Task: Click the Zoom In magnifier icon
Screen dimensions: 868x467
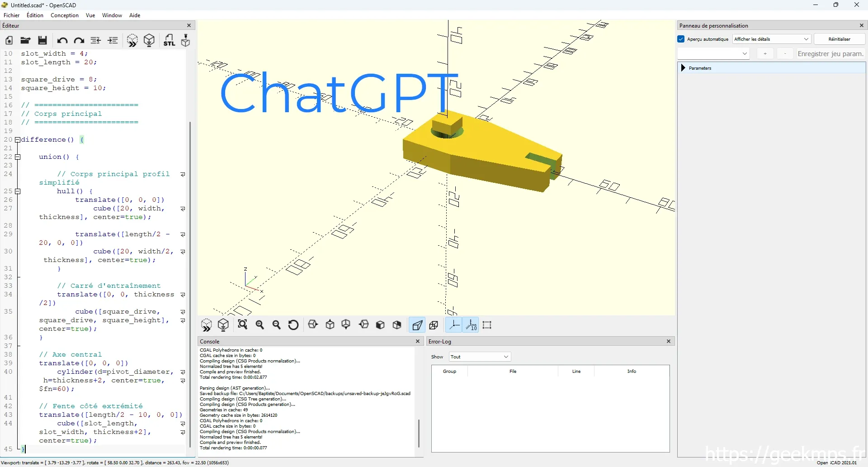Action: coord(260,325)
